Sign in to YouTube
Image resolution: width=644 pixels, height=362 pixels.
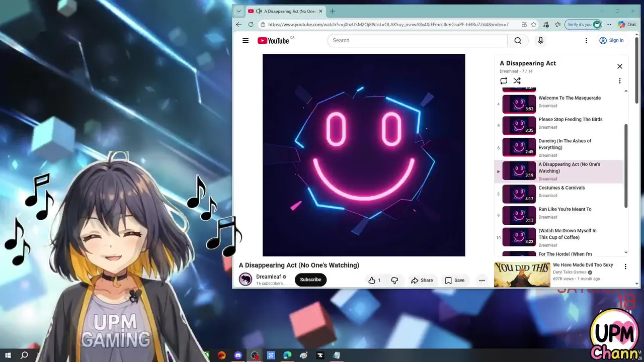point(611,41)
